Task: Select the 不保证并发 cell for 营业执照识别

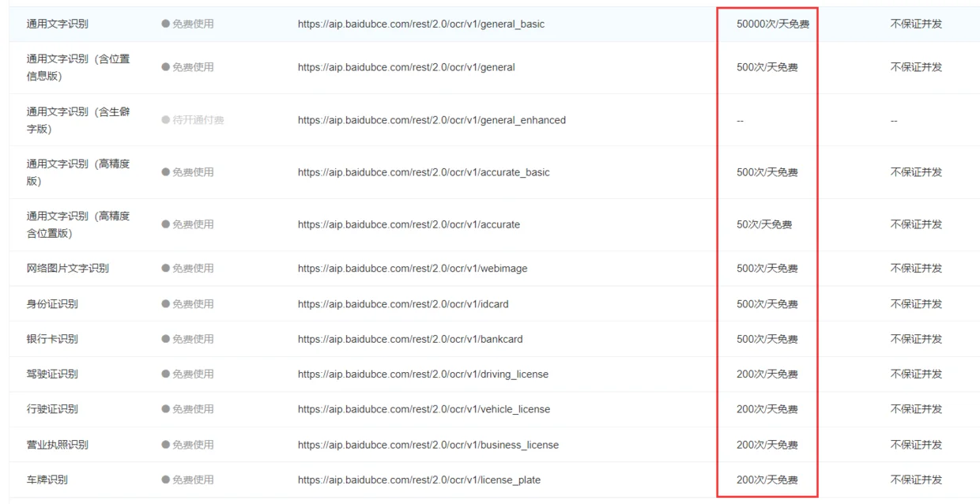Action: coord(917,445)
